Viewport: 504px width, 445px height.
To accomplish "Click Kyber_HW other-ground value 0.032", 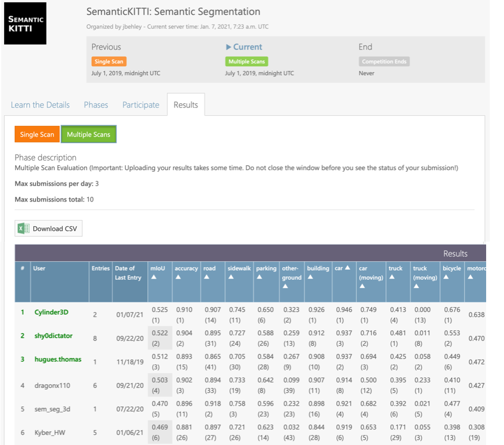I will coord(291,427).
